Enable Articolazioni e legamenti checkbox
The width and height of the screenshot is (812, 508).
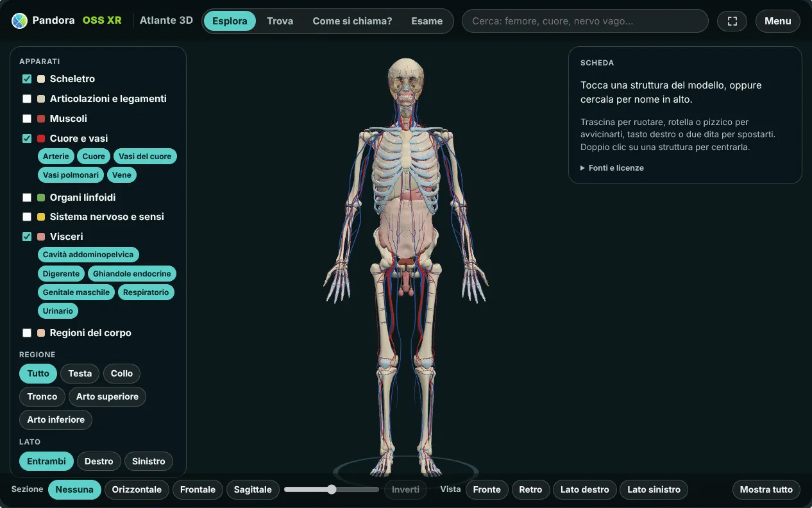point(27,99)
